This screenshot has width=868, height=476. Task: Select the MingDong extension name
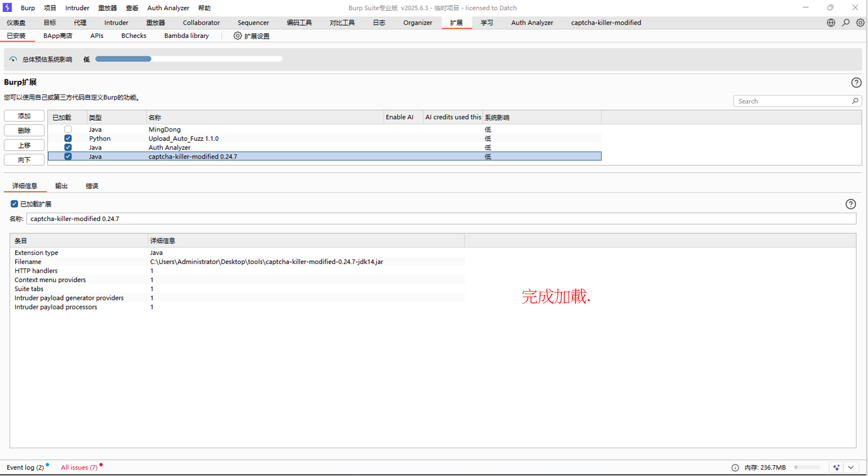click(164, 129)
